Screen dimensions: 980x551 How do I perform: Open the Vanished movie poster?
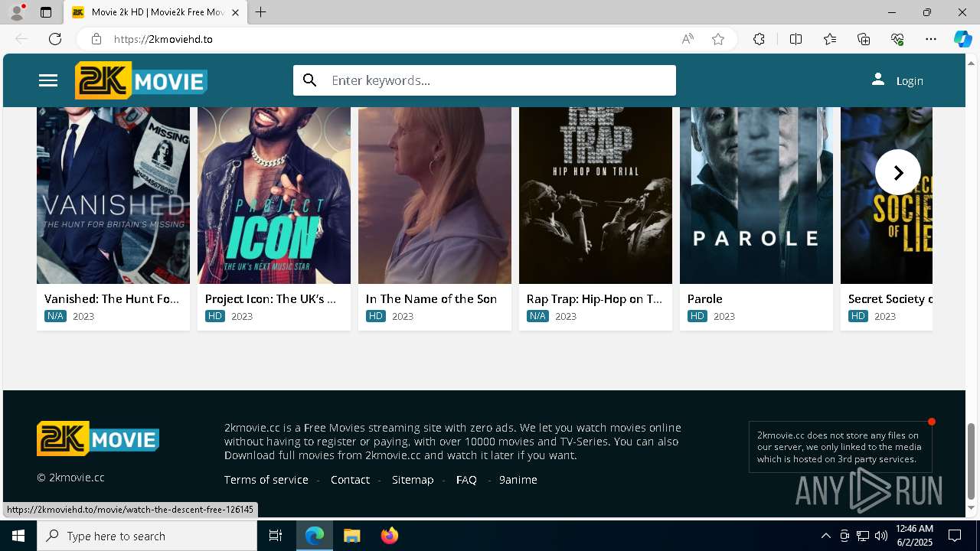pos(113,195)
